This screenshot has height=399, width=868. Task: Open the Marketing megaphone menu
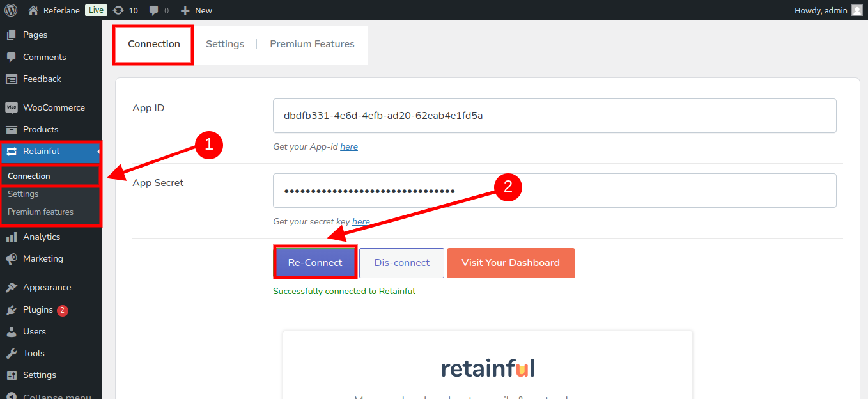[x=42, y=258]
